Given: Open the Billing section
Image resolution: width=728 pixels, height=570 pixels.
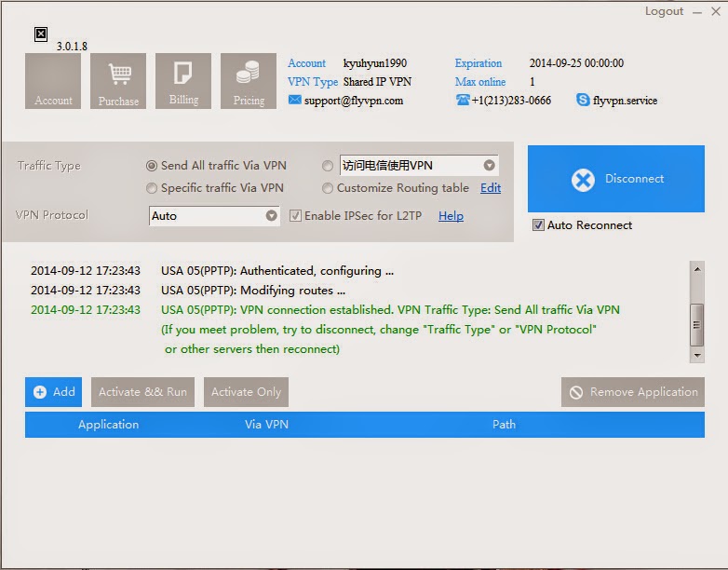Looking at the screenshot, I should pyautogui.click(x=183, y=81).
